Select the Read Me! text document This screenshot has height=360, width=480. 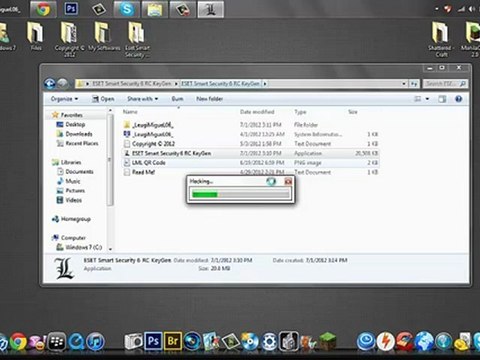click(250, 172)
